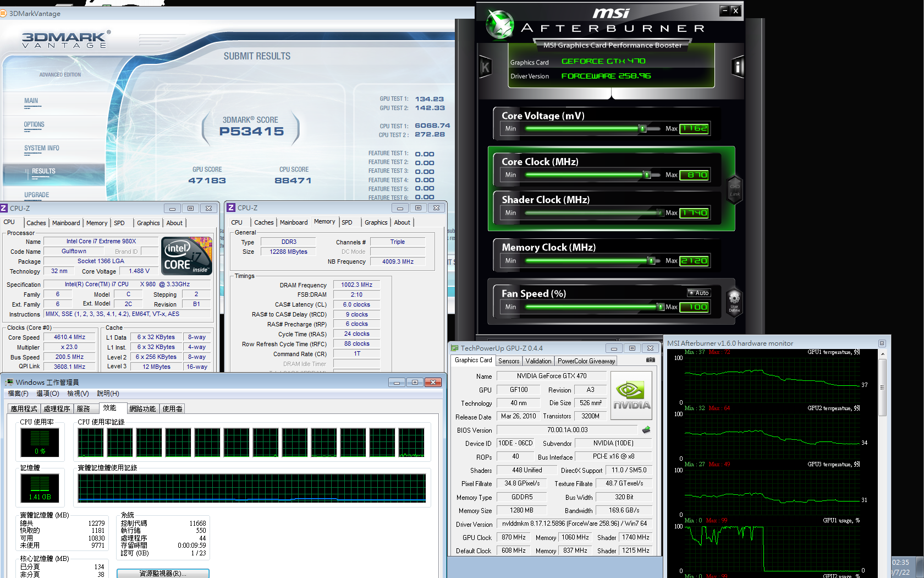Screen dimensions: 924x578
Task: Switch to the Validation tab in GPU-Z
Action: 538,361
